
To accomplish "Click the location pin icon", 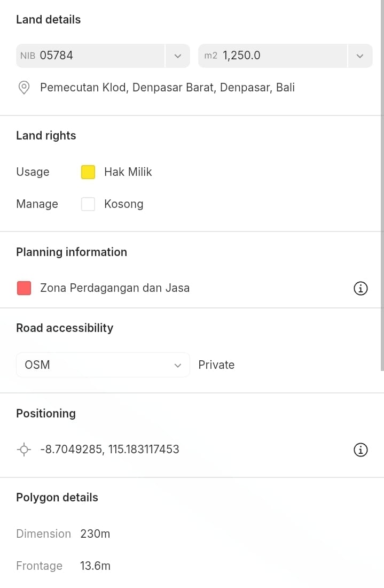I will point(24,88).
